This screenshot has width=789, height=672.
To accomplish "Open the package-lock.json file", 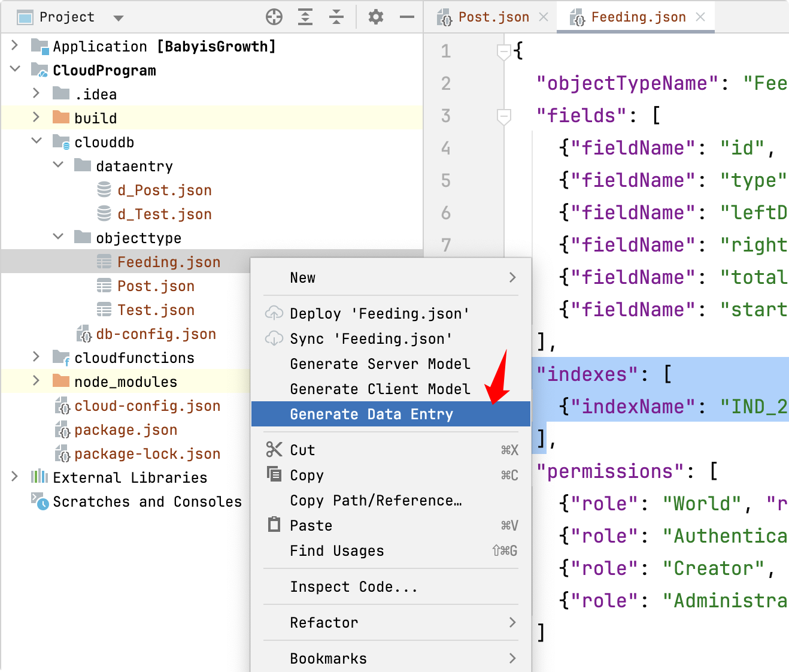I will pos(147,454).
